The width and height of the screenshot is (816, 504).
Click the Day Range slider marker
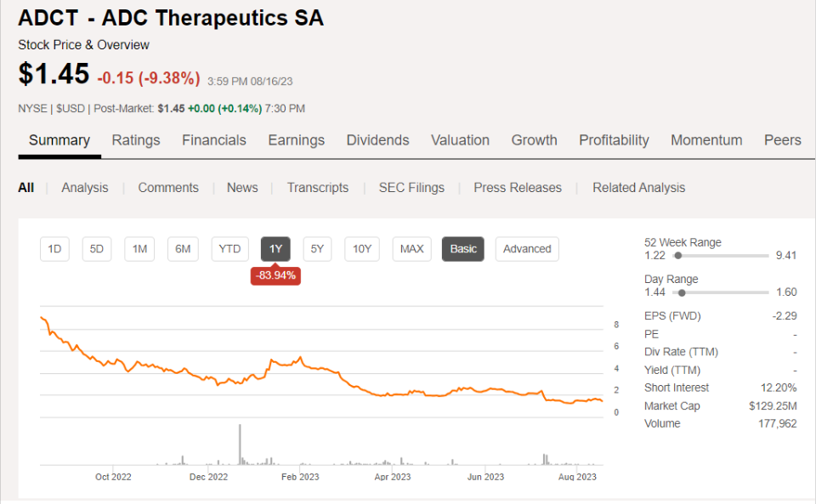(x=681, y=292)
